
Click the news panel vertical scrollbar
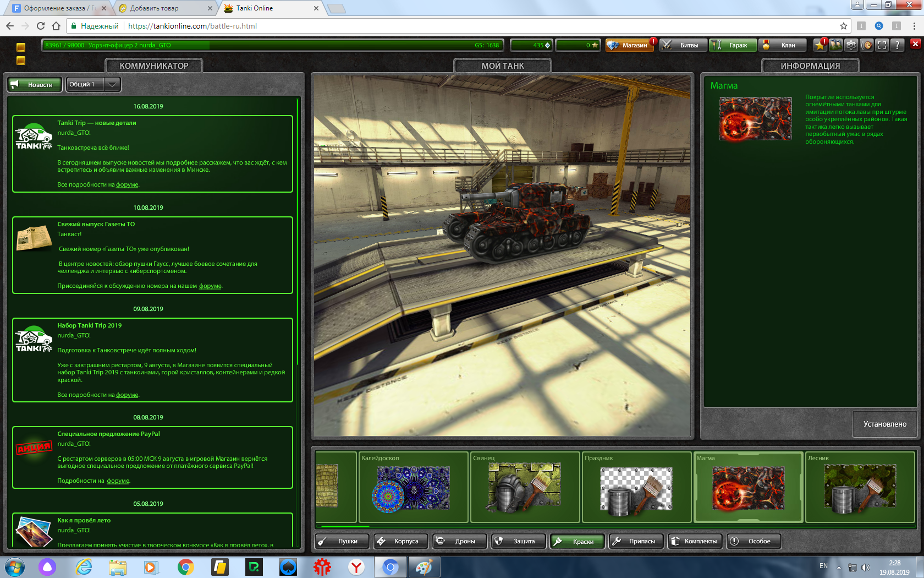pyautogui.click(x=298, y=231)
